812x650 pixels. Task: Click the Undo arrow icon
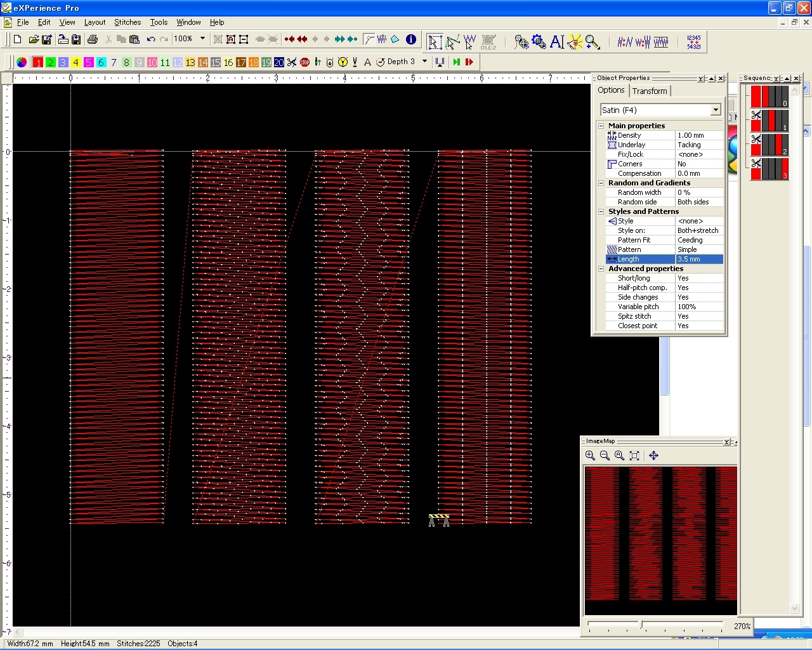pyautogui.click(x=151, y=39)
